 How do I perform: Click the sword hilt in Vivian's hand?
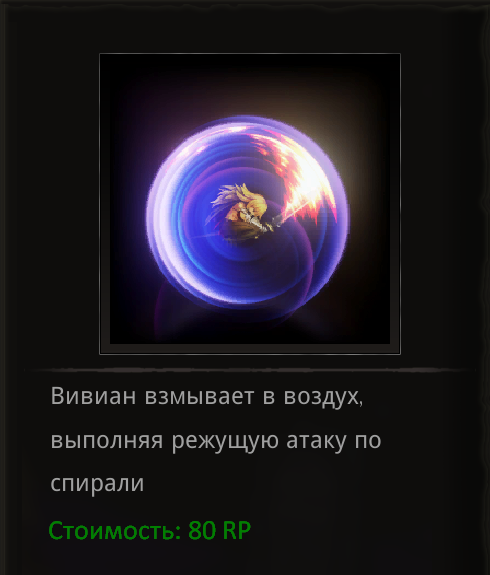point(276,221)
